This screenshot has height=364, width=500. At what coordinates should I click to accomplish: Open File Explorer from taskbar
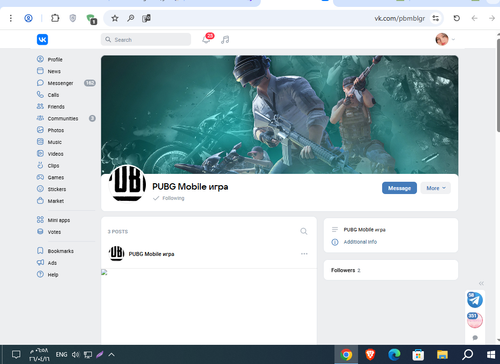[442, 355]
